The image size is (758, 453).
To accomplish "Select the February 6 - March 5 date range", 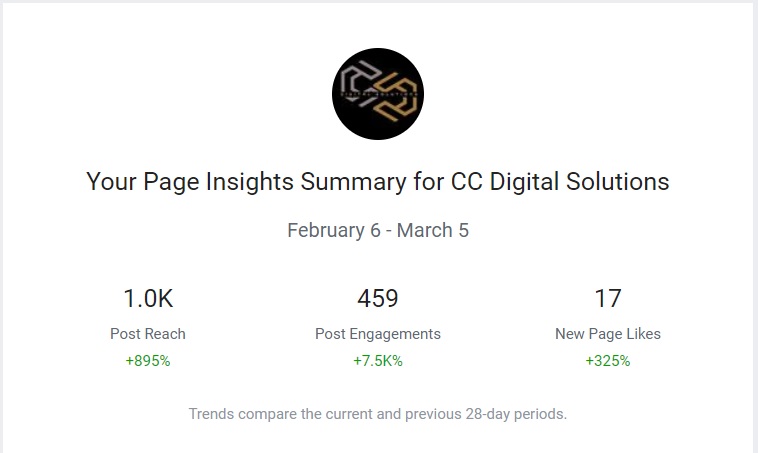I will [378, 230].
